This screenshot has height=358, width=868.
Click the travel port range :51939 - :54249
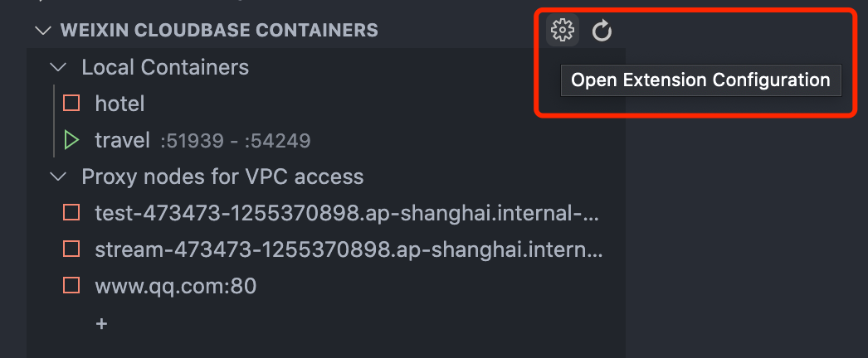tap(236, 141)
